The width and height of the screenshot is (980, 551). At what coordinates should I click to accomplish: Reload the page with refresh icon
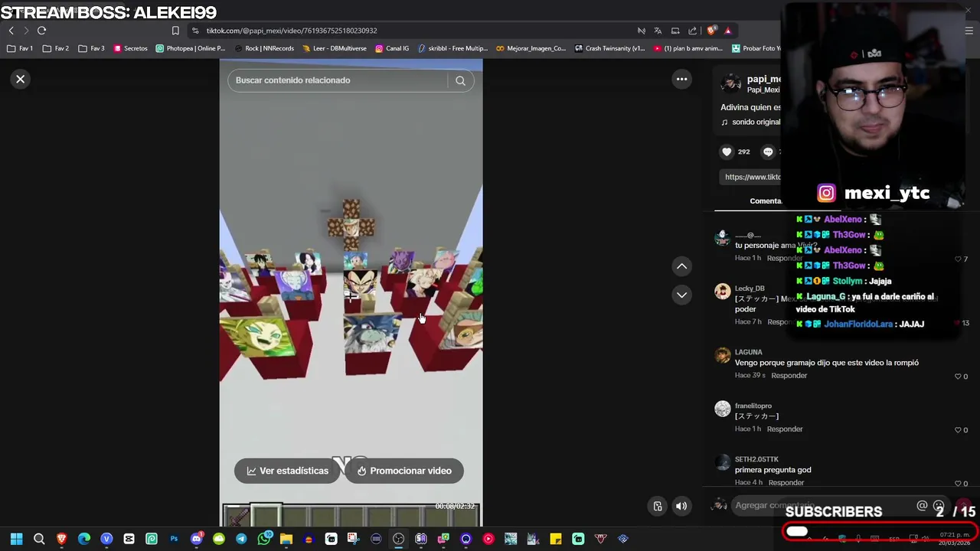pos(41,31)
